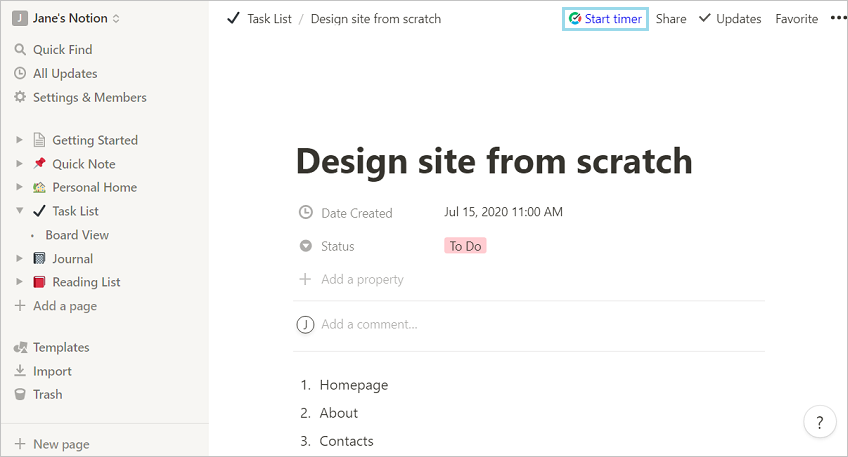Collapse the Task List tree arrow
The image size is (848, 457).
pos(19,211)
